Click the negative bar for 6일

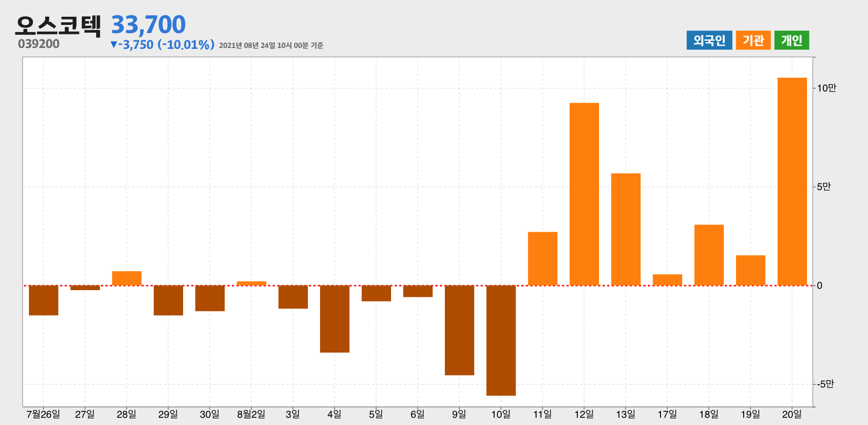(x=418, y=291)
